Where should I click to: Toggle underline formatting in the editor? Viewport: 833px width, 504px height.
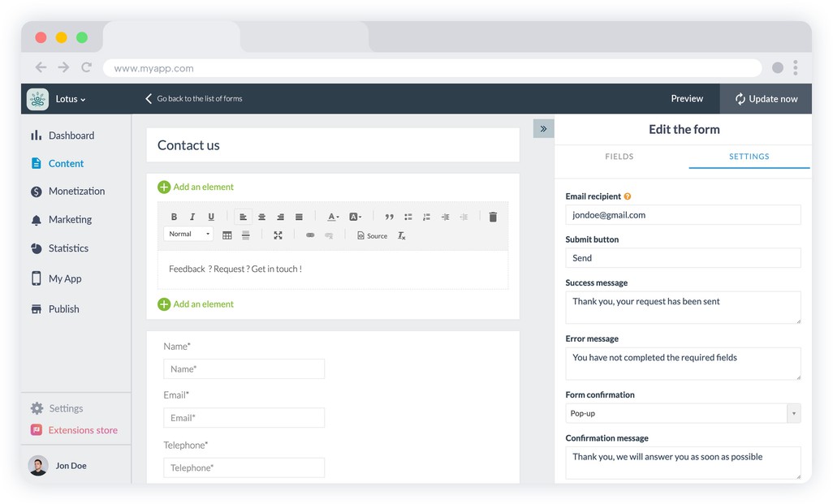click(211, 217)
